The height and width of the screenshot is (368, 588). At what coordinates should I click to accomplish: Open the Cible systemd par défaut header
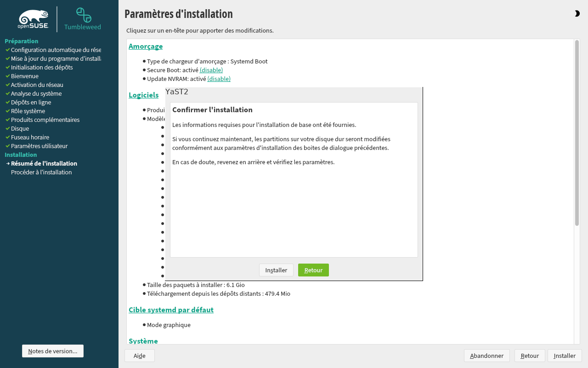[x=171, y=310]
